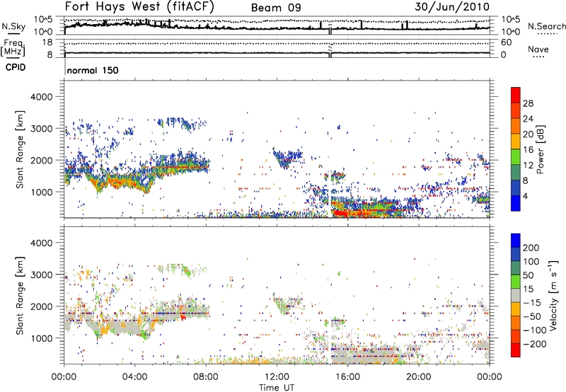
Task: Click the velocity colorbar gray segment between 15 and -15
Action: (516, 295)
